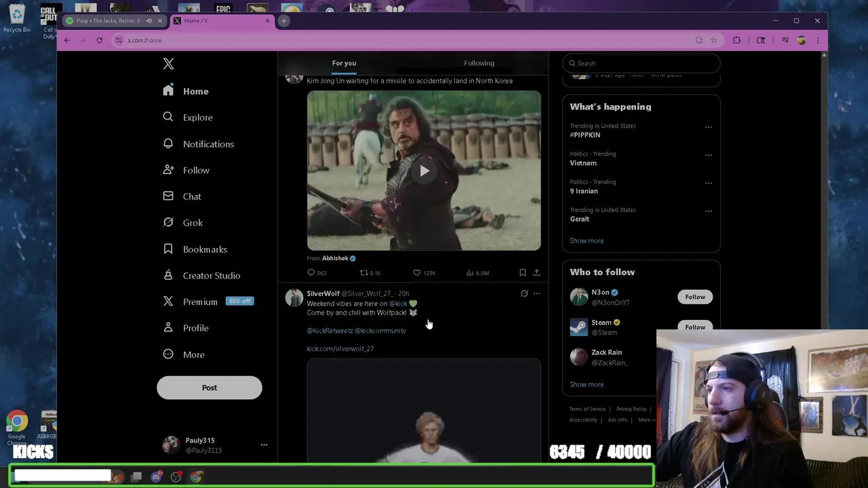Open options for #PIPPKIN trend
This screenshot has height=488, width=868.
coord(708,127)
